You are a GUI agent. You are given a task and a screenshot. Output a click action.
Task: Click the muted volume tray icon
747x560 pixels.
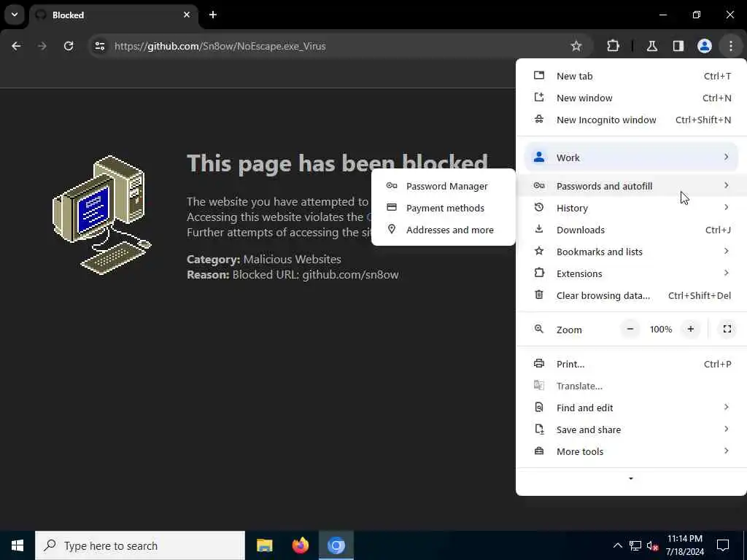point(653,546)
